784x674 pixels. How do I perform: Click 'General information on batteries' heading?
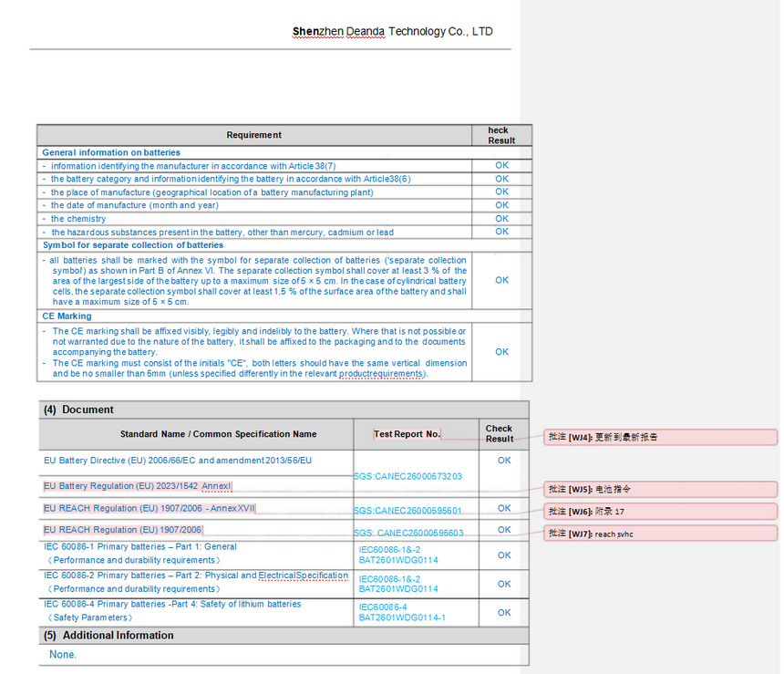[111, 152]
